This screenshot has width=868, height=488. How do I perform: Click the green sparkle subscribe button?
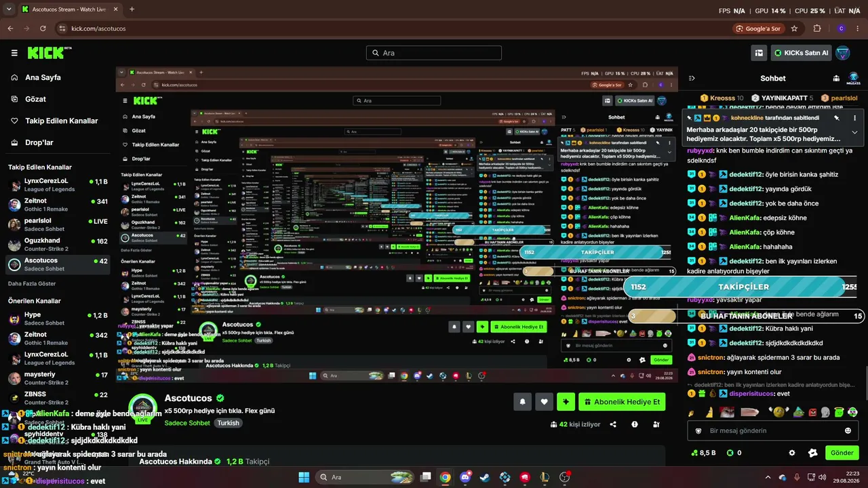[x=566, y=402]
